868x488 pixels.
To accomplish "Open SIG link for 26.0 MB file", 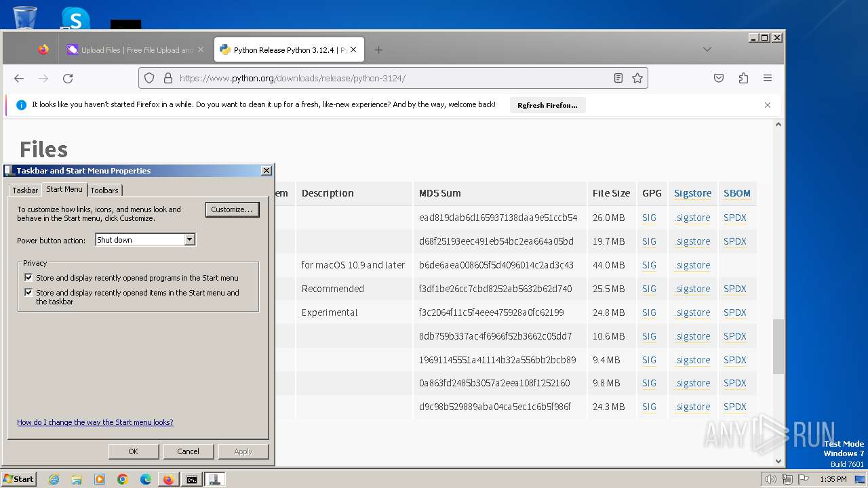I will [x=649, y=218].
